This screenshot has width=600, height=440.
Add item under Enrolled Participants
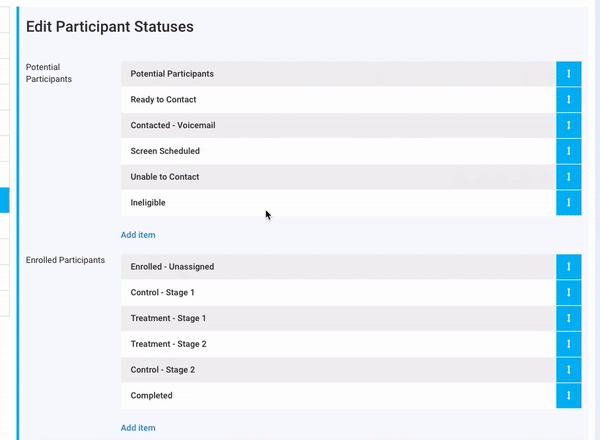(138, 428)
